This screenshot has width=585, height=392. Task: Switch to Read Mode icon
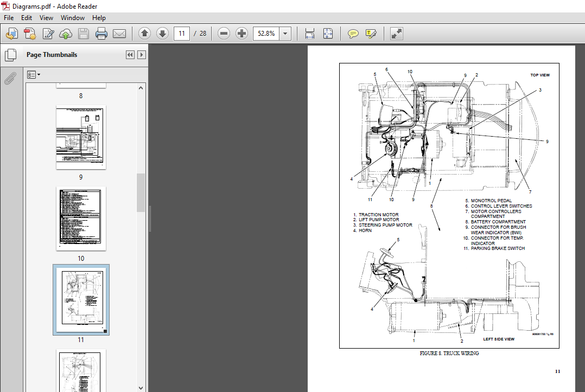tap(396, 34)
